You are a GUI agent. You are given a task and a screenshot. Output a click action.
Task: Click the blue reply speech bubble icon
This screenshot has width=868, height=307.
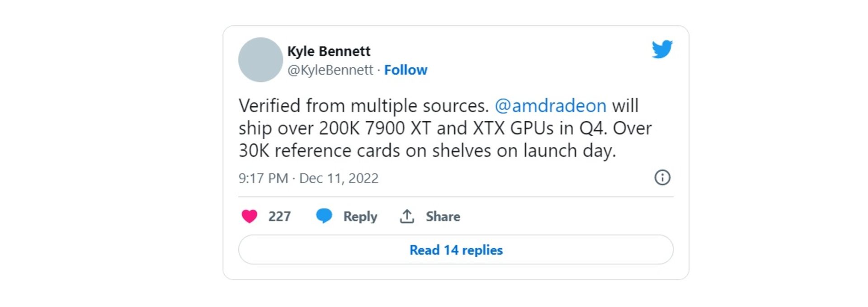point(324,216)
